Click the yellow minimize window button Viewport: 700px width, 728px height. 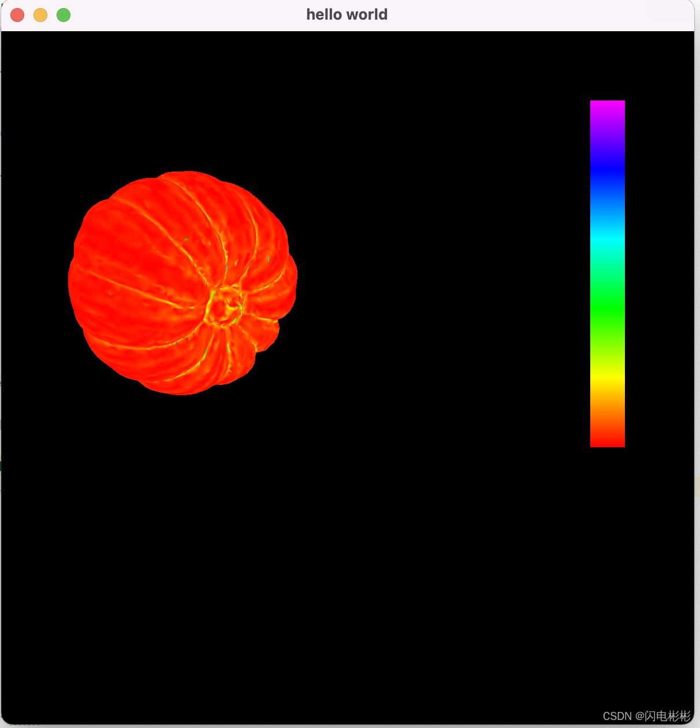pos(40,15)
